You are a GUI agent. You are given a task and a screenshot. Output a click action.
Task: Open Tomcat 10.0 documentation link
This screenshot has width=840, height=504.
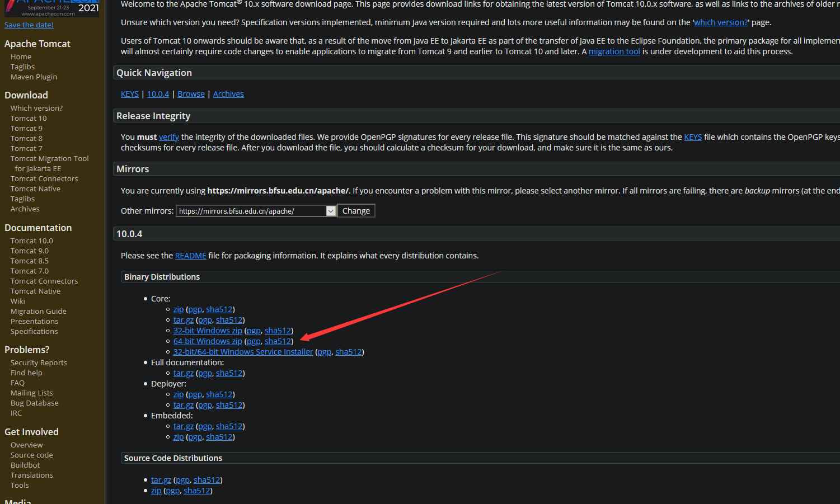[x=32, y=241]
